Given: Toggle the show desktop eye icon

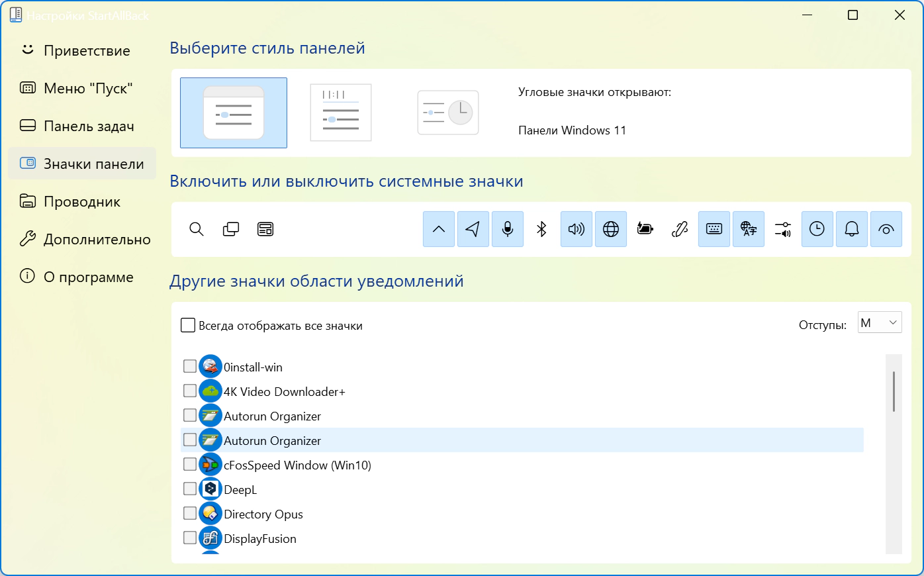Looking at the screenshot, I should (886, 229).
